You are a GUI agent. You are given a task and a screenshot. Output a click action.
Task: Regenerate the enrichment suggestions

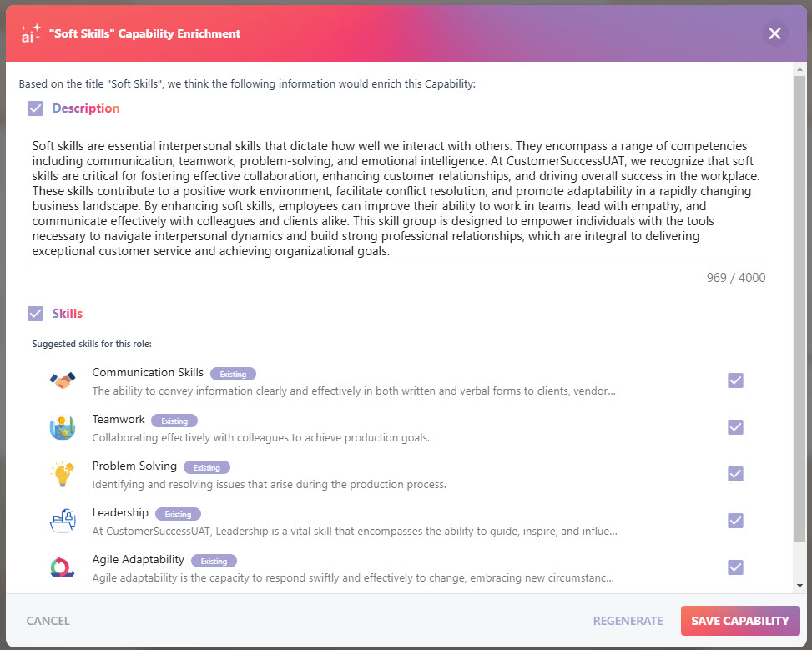(628, 621)
